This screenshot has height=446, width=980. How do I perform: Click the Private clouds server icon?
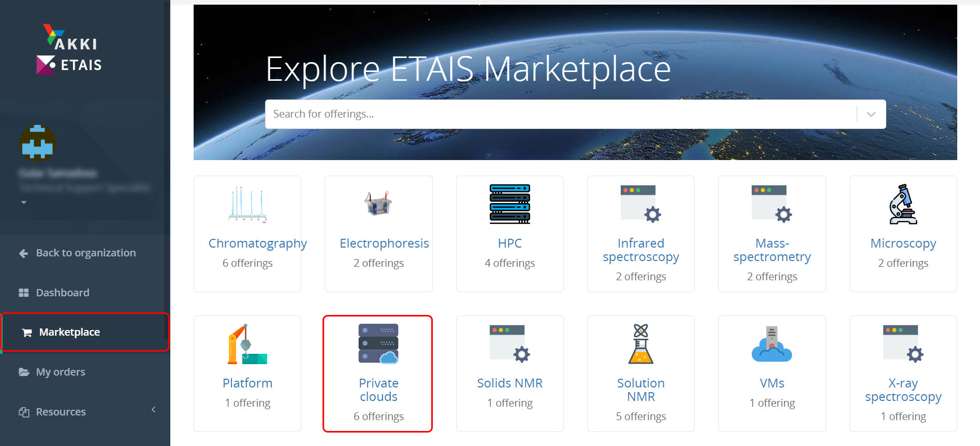[x=378, y=344]
